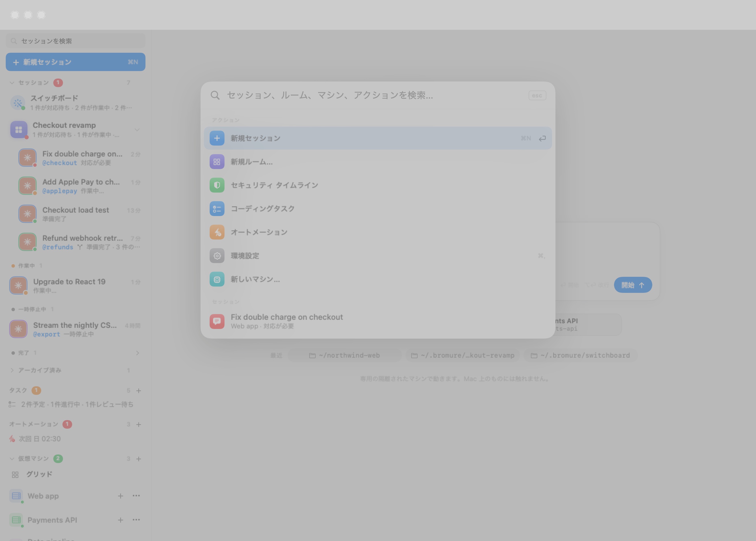Open the Upgrade to React 19 session avatar
This screenshot has width=756, height=541.
(18, 285)
